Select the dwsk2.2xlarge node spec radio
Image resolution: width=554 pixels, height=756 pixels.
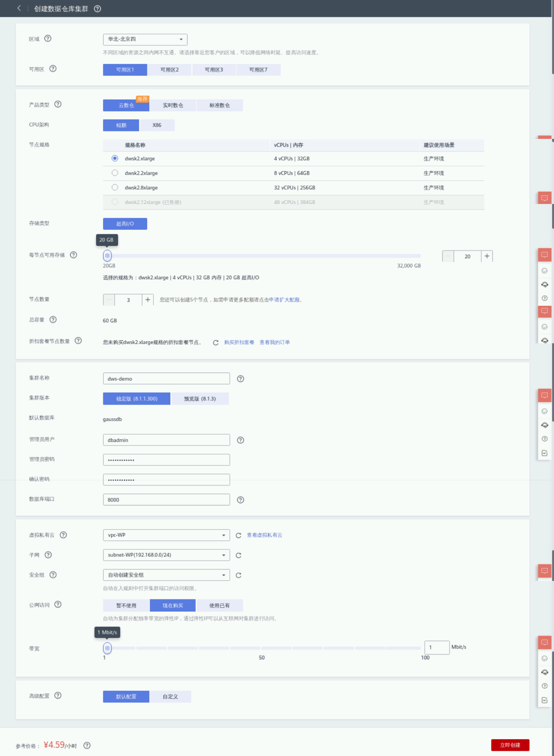point(115,173)
